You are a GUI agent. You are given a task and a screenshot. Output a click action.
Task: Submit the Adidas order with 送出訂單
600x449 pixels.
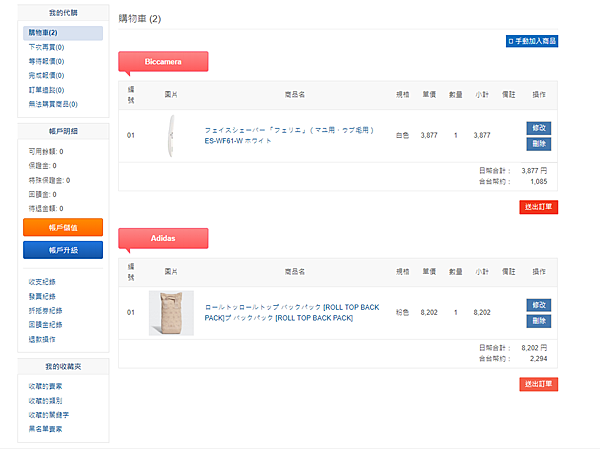click(x=539, y=383)
